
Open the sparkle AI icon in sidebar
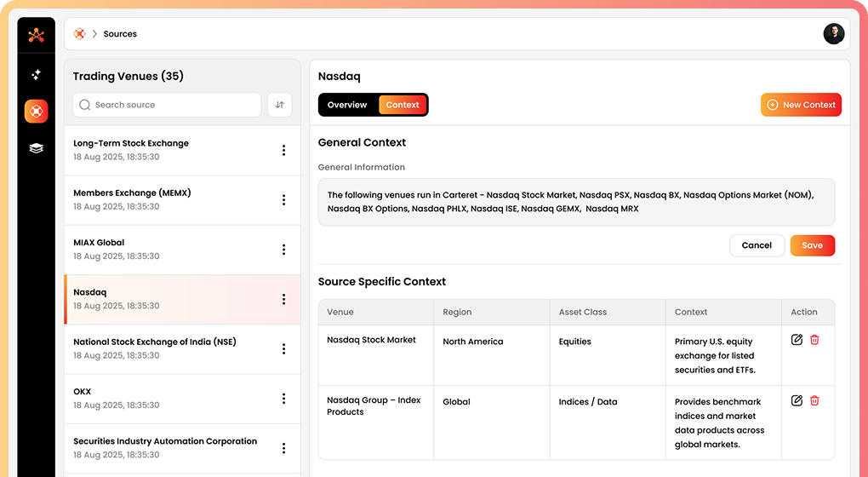(36, 75)
